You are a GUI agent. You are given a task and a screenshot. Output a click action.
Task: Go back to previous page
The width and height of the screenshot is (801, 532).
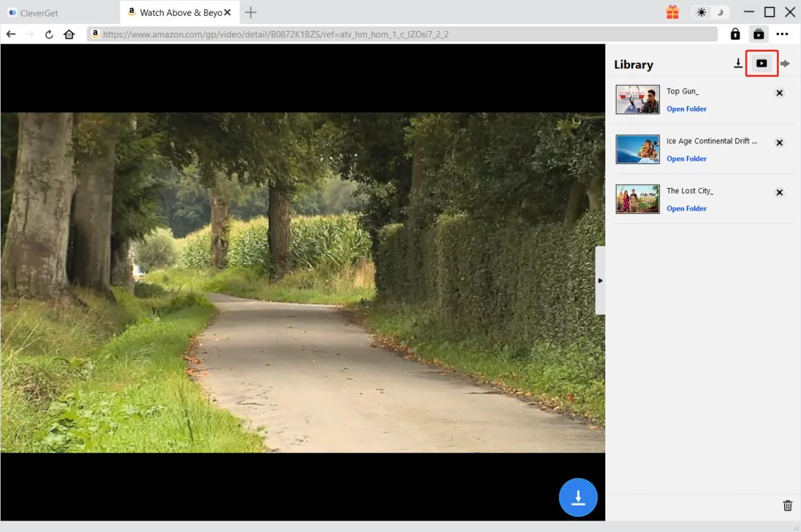[x=11, y=34]
